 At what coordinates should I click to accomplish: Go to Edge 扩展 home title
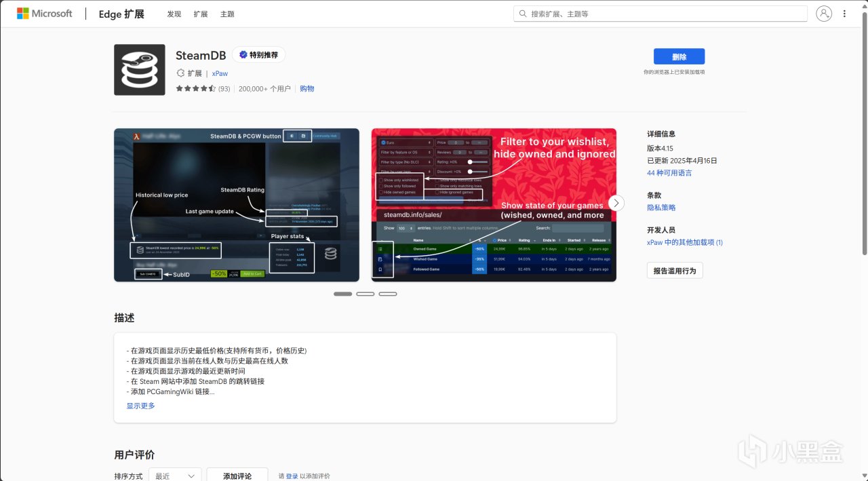tap(121, 14)
